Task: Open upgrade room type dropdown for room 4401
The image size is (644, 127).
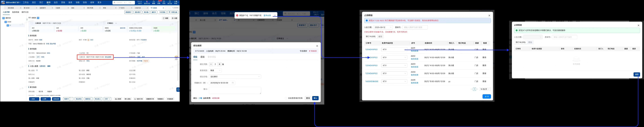Action: tap(394, 49)
